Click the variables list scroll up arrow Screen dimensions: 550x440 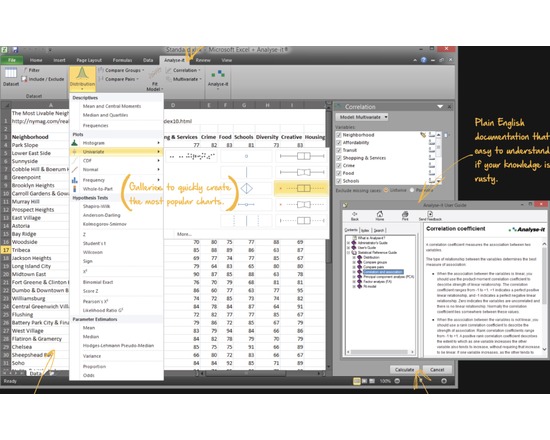pos(438,135)
